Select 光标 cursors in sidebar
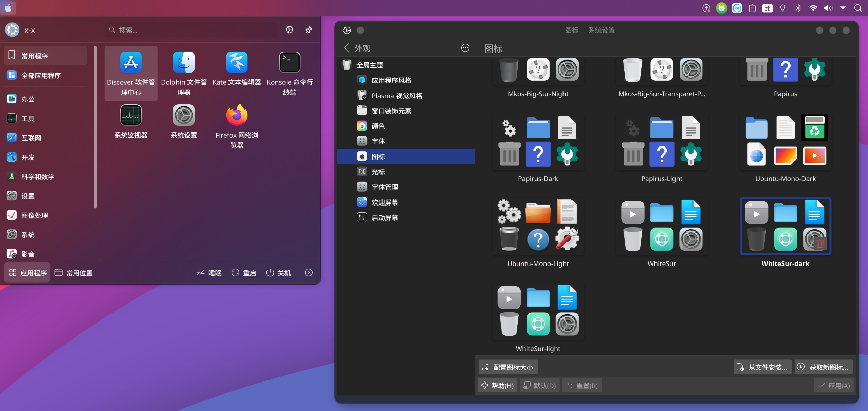868x411 pixels. point(406,172)
